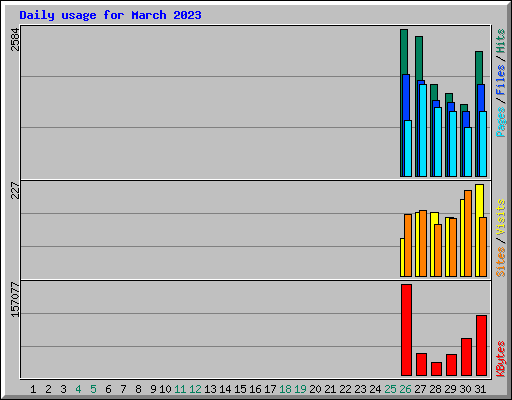Click the cyan 'Pages' legend label

click(500, 122)
